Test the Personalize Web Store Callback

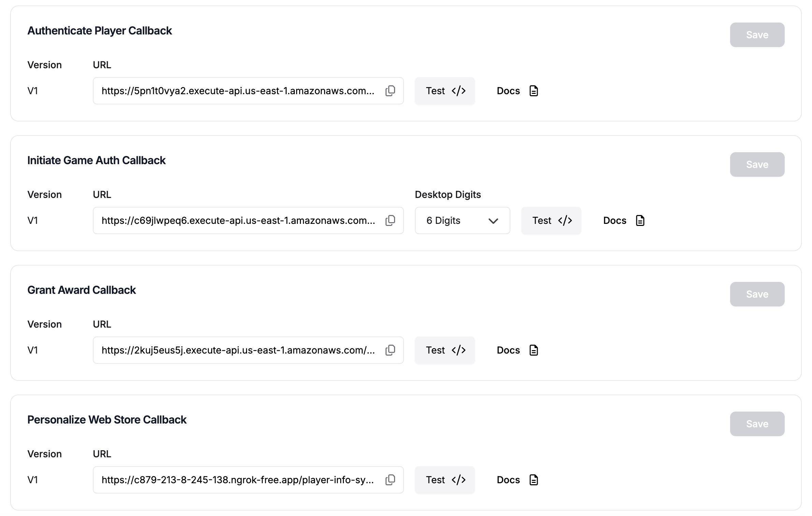coord(445,480)
